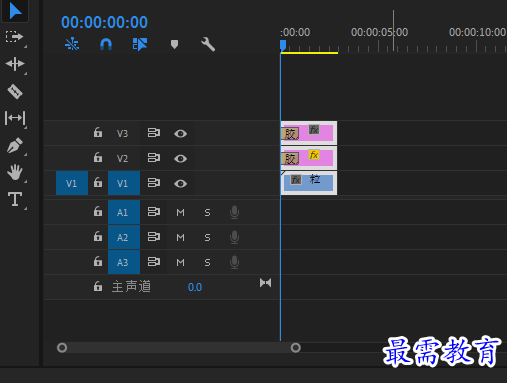The height and width of the screenshot is (383, 507).
Task: Click source patching V1 indicator
Action: point(72,183)
